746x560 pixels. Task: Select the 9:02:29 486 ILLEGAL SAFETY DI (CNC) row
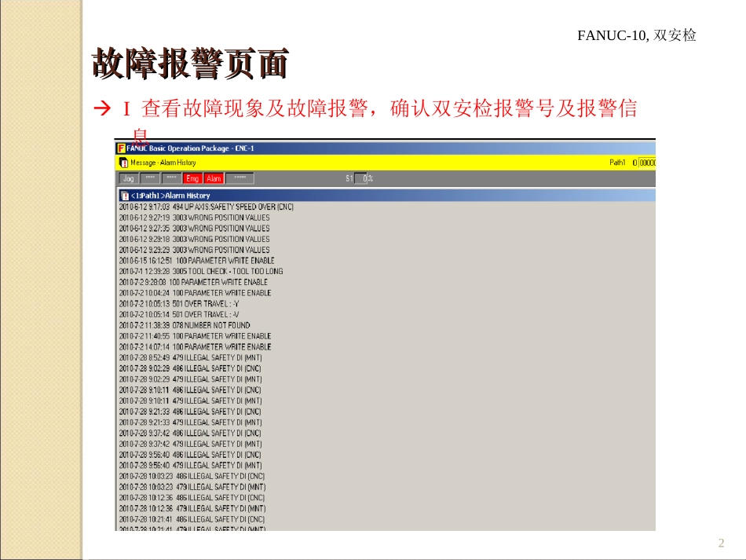click(x=190, y=368)
